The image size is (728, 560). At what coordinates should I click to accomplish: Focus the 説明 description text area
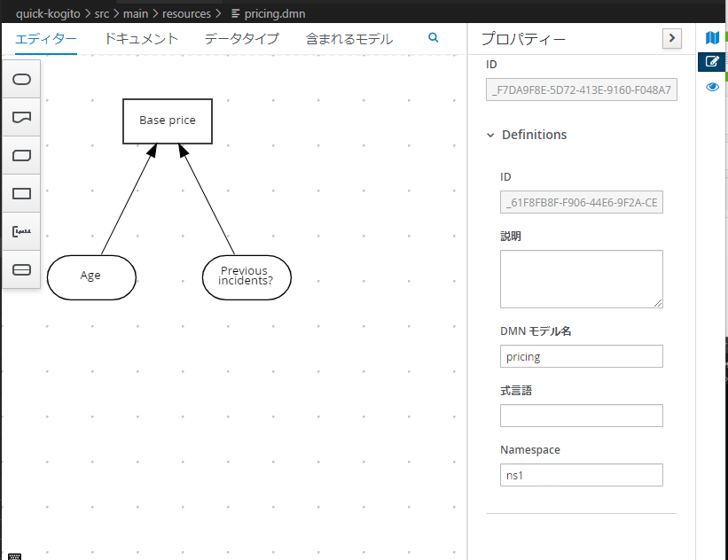(x=582, y=279)
